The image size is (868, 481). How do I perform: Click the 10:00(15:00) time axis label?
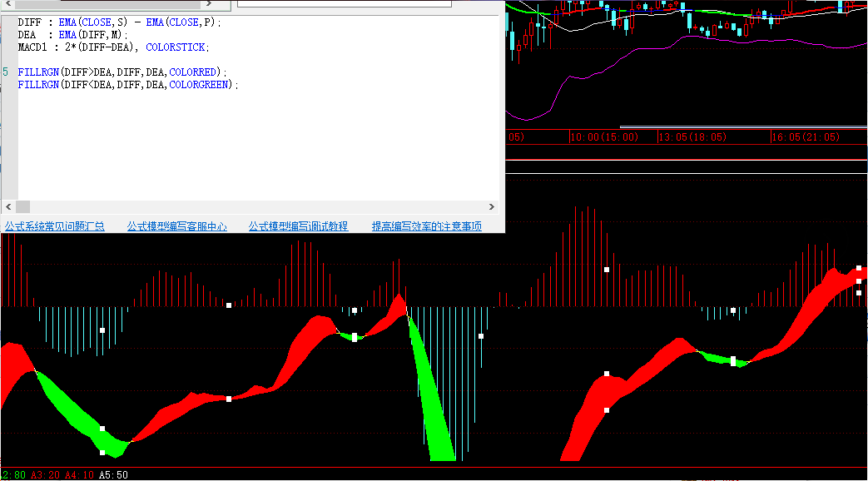tap(604, 136)
